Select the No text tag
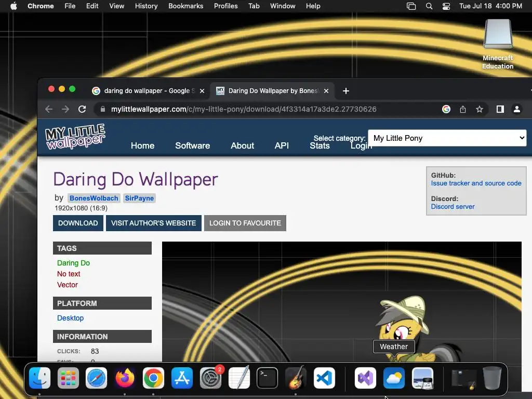The height and width of the screenshot is (399, 532). 69,274
